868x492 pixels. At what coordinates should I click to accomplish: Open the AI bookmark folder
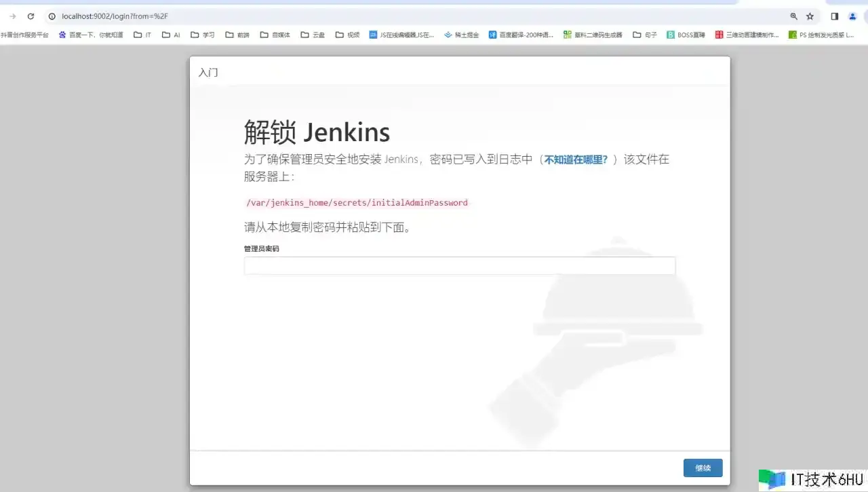coord(171,35)
